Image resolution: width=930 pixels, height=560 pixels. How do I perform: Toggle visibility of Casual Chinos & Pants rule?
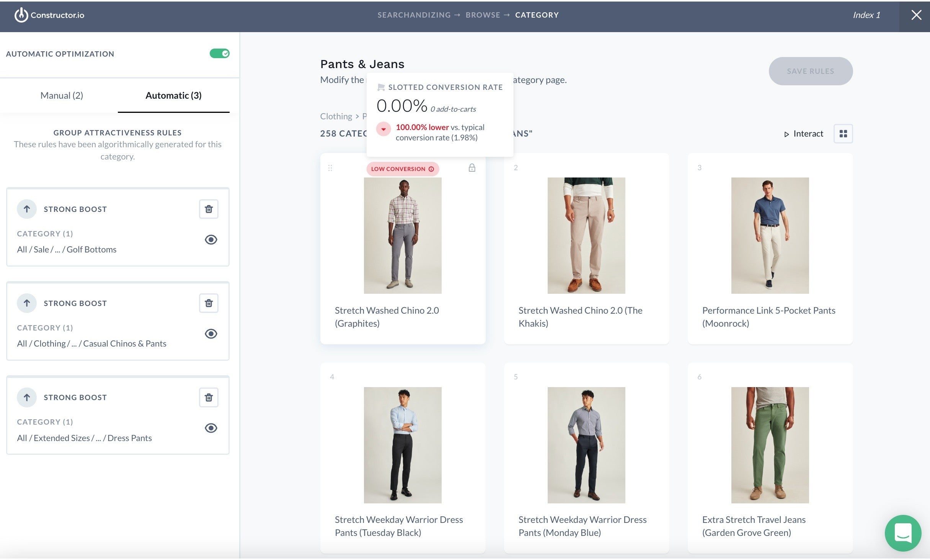pos(211,334)
